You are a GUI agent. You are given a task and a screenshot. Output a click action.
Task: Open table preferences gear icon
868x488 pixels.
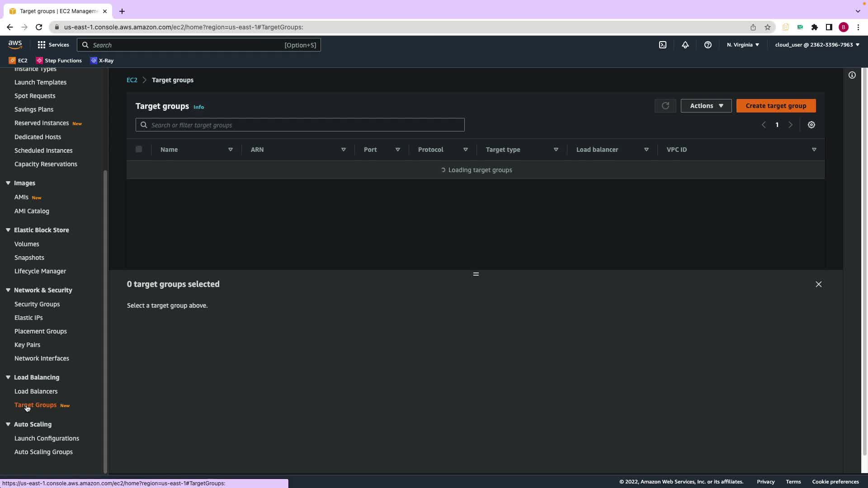811,125
